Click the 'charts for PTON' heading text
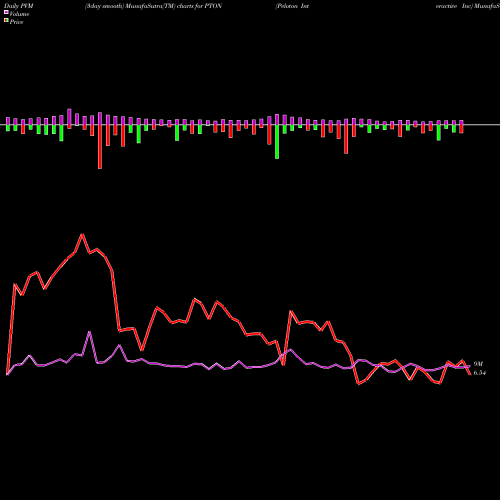Screen dimensions: 500x500 [199, 6]
